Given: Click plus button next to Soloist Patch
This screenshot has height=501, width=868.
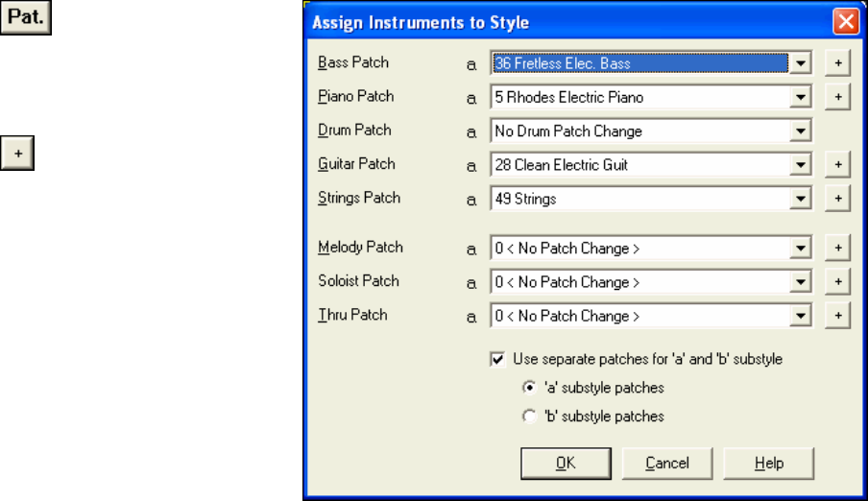Looking at the screenshot, I should pyautogui.click(x=837, y=282).
